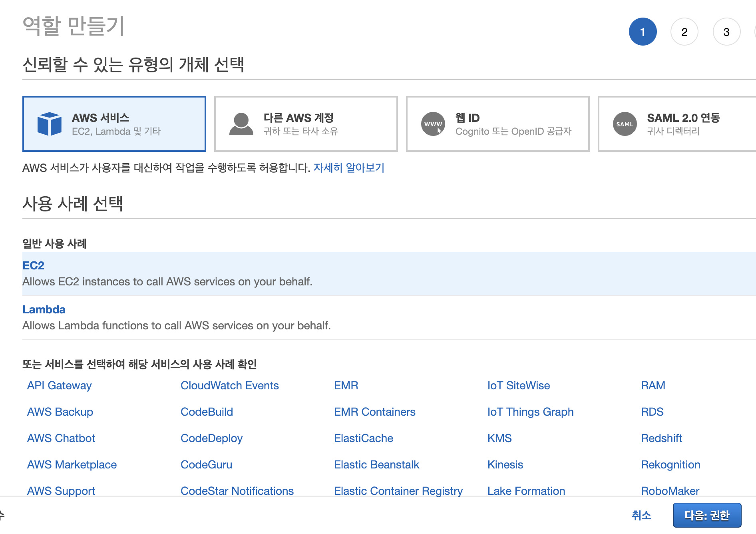Viewport: 756px width, 534px height.
Task: Select the 다른 AWS 계정 card
Action: [x=306, y=124]
